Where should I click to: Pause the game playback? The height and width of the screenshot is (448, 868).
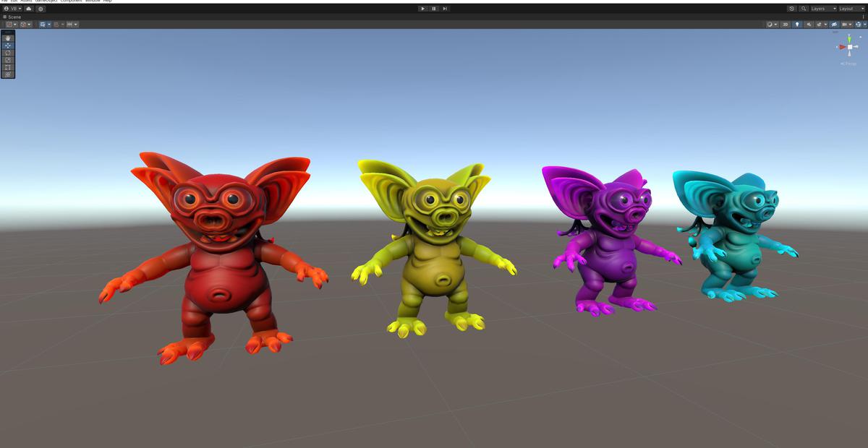coord(434,9)
